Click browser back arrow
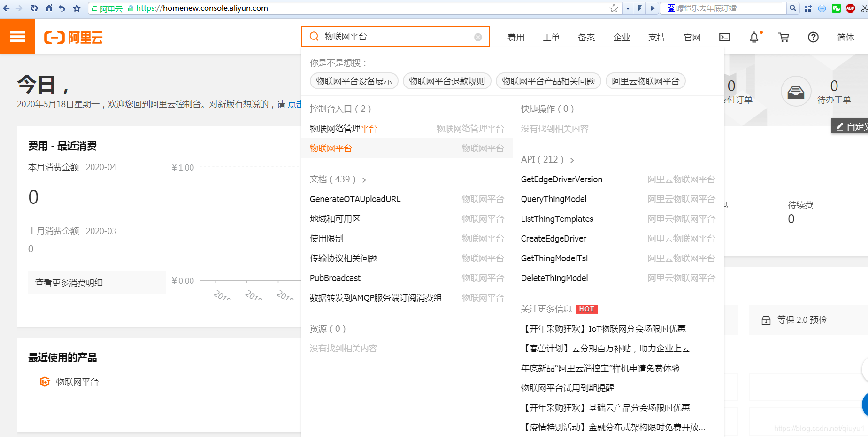Screen dimensions: 868x437 pyautogui.click(x=6, y=8)
